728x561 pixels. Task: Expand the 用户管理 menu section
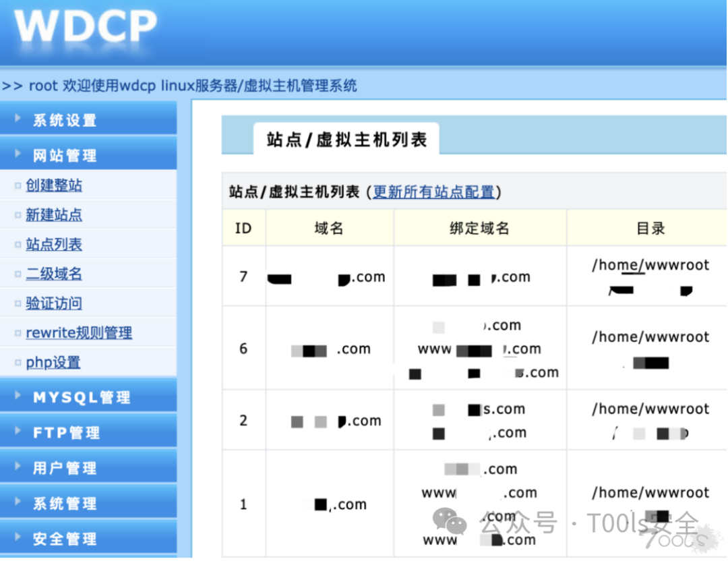click(x=88, y=467)
